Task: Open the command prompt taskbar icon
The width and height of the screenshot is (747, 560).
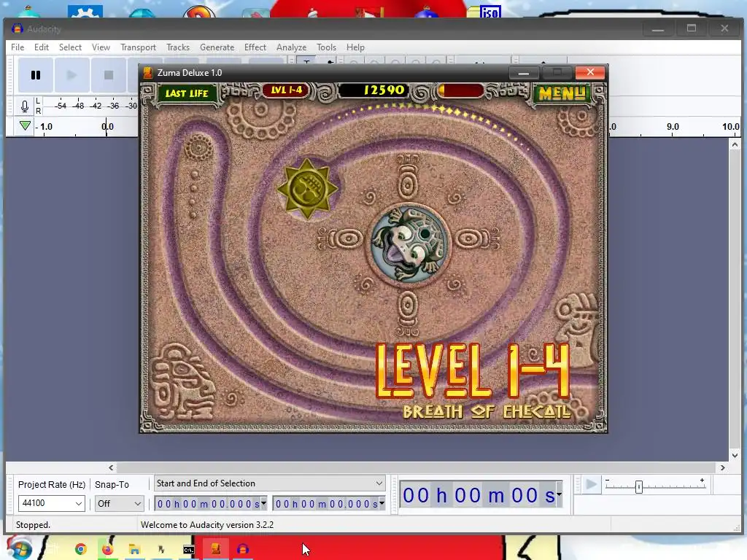Action: click(189, 550)
